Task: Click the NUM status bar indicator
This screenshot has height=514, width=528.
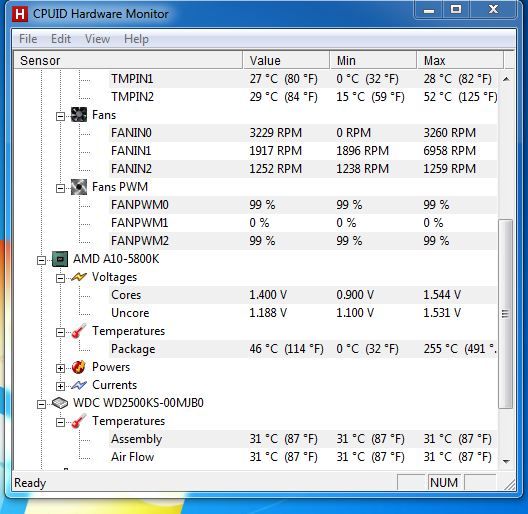Action: click(x=444, y=483)
